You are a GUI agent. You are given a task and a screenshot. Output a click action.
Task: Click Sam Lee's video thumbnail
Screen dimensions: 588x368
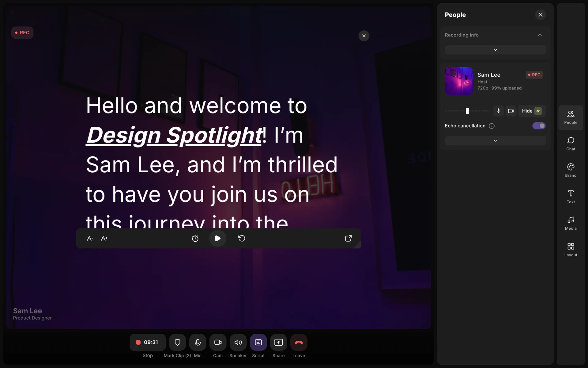click(x=459, y=81)
